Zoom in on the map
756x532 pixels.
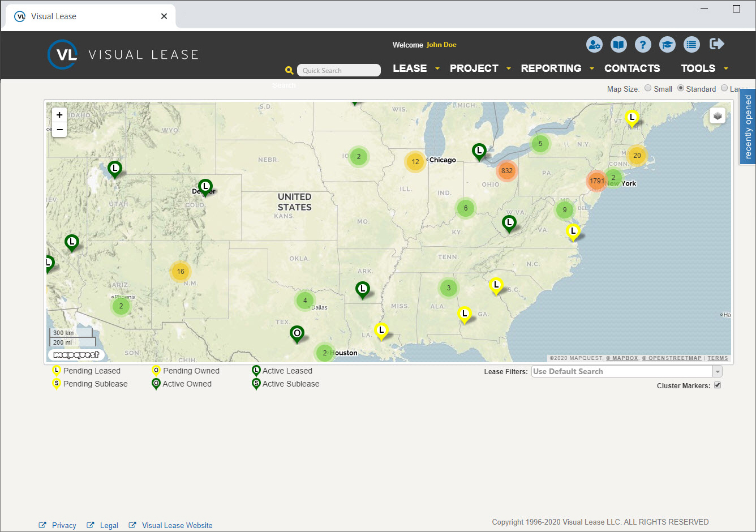click(59, 115)
